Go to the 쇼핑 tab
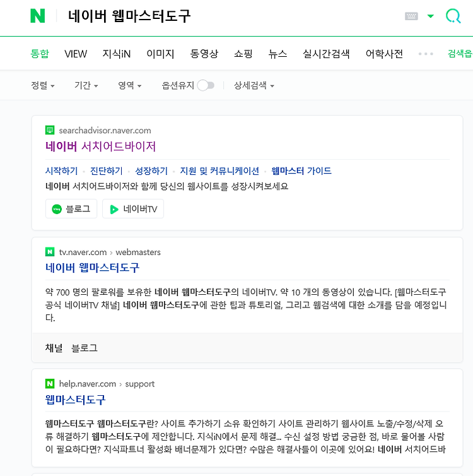 243,54
